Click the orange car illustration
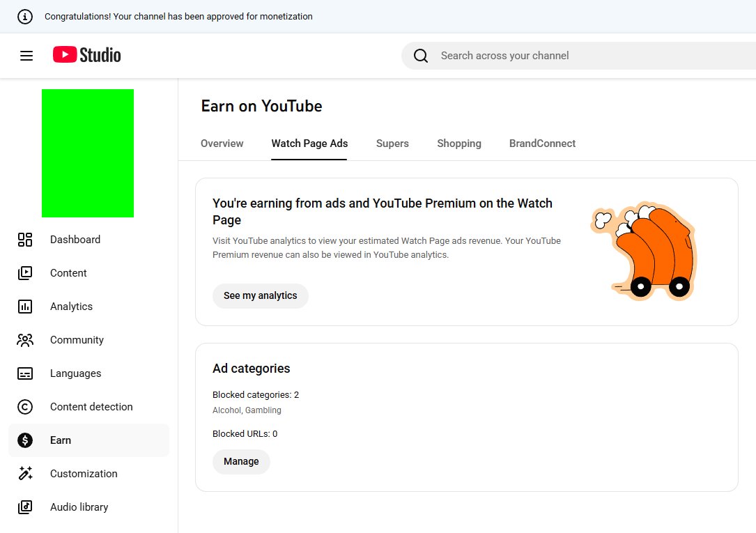This screenshot has height=533, width=756. [644, 251]
